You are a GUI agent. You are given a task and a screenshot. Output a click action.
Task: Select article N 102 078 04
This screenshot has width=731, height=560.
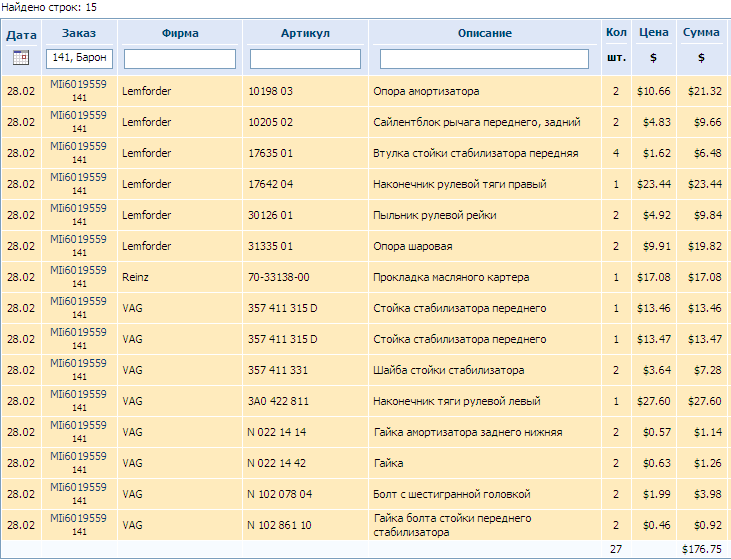click(279, 494)
